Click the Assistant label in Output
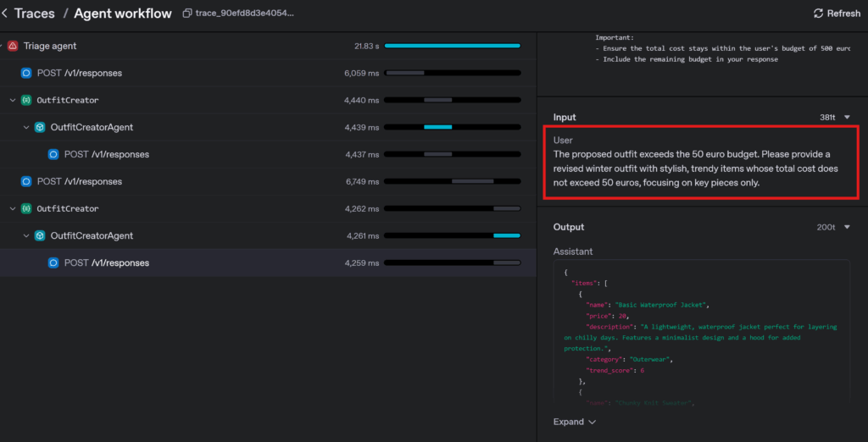This screenshot has width=868, height=442. pos(573,251)
